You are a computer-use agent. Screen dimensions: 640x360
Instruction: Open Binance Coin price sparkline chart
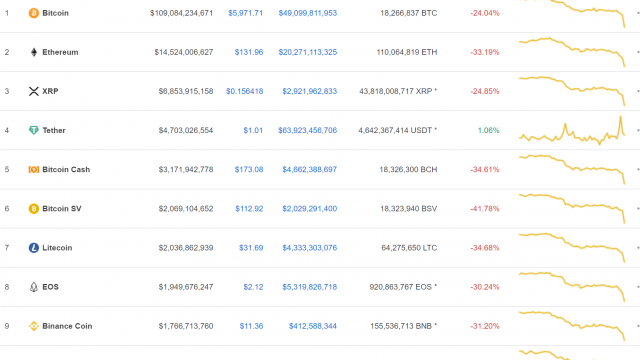pyautogui.click(x=572, y=326)
